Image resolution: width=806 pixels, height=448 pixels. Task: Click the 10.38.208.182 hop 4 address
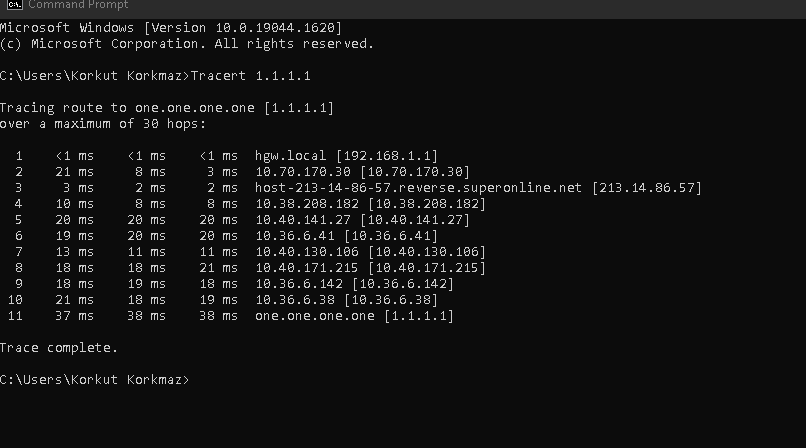(307, 204)
